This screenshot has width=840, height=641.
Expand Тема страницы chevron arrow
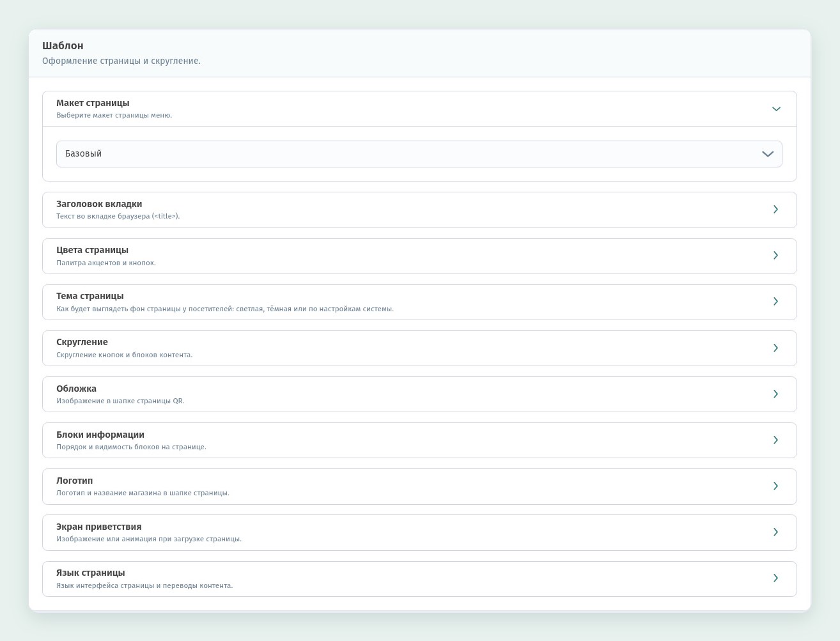point(775,302)
